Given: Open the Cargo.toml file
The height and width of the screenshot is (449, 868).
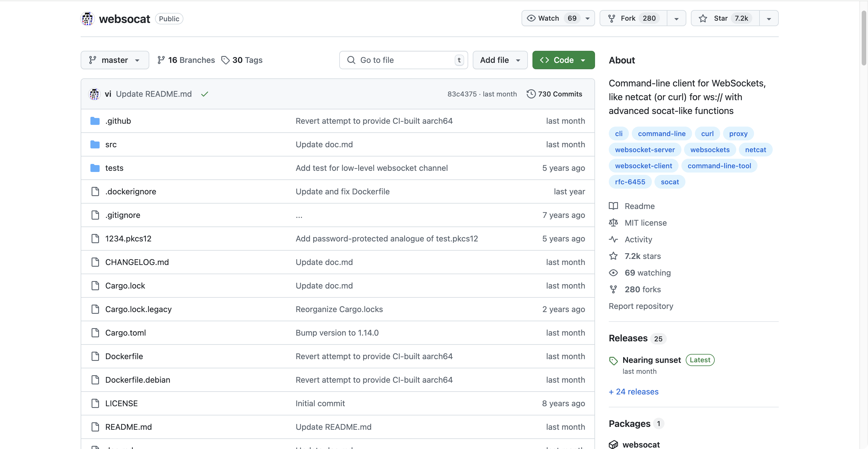Looking at the screenshot, I should (x=125, y=333).
